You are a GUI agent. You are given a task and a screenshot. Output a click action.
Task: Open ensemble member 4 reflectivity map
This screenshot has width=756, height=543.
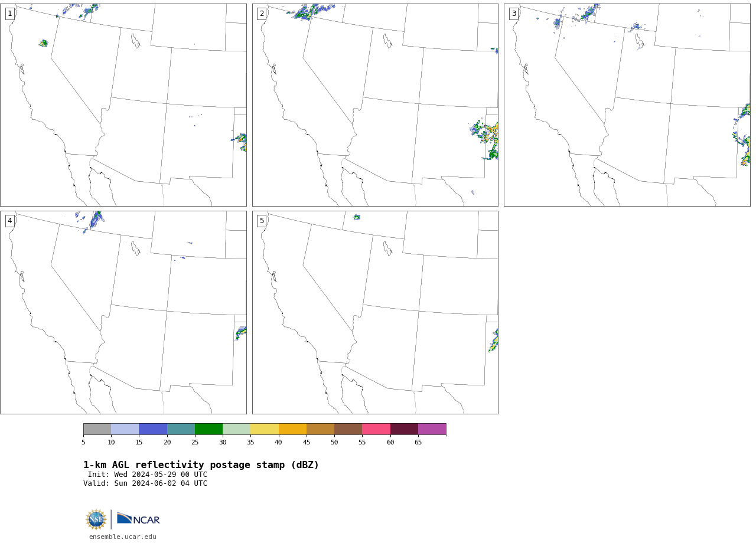(x=123, y=312)
